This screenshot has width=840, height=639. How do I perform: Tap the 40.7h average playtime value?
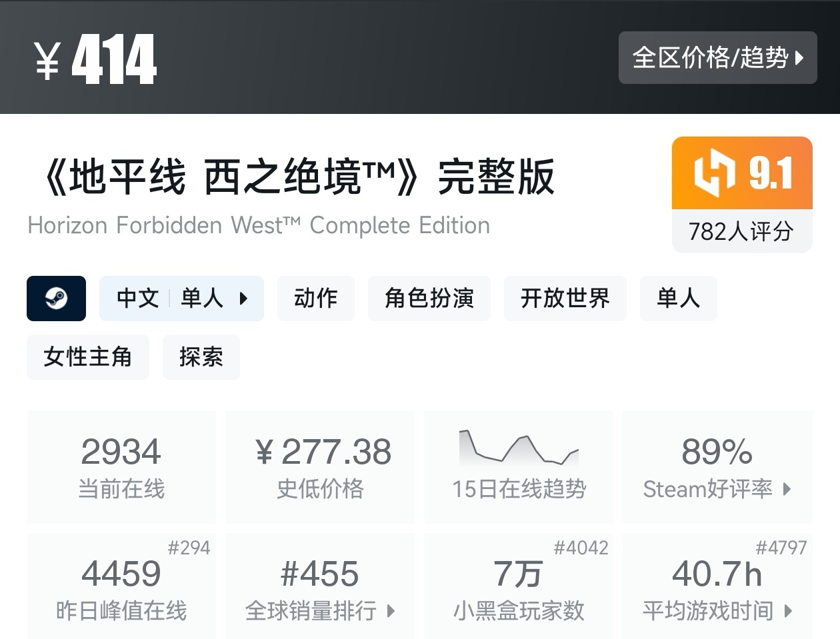click(717, 574)
